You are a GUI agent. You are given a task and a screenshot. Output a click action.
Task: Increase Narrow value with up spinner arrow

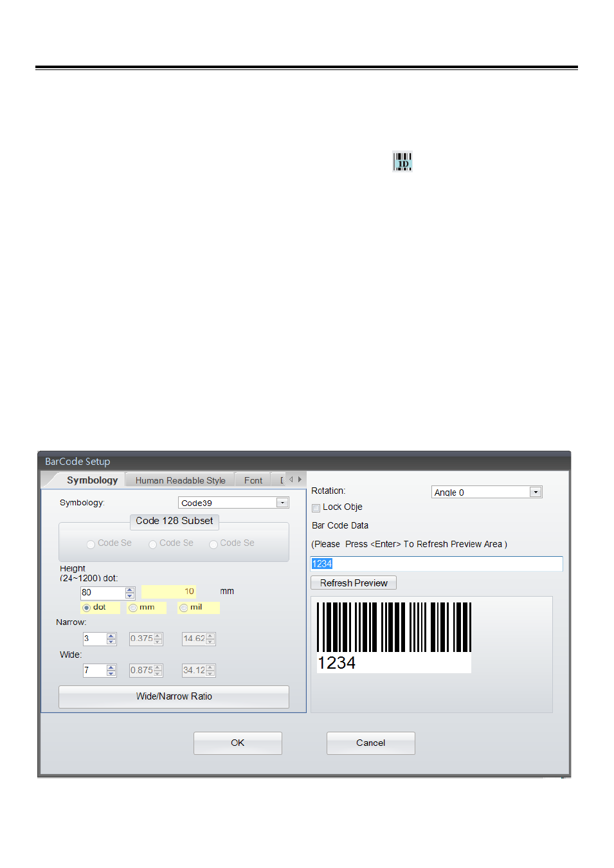[x=111, y=636]
